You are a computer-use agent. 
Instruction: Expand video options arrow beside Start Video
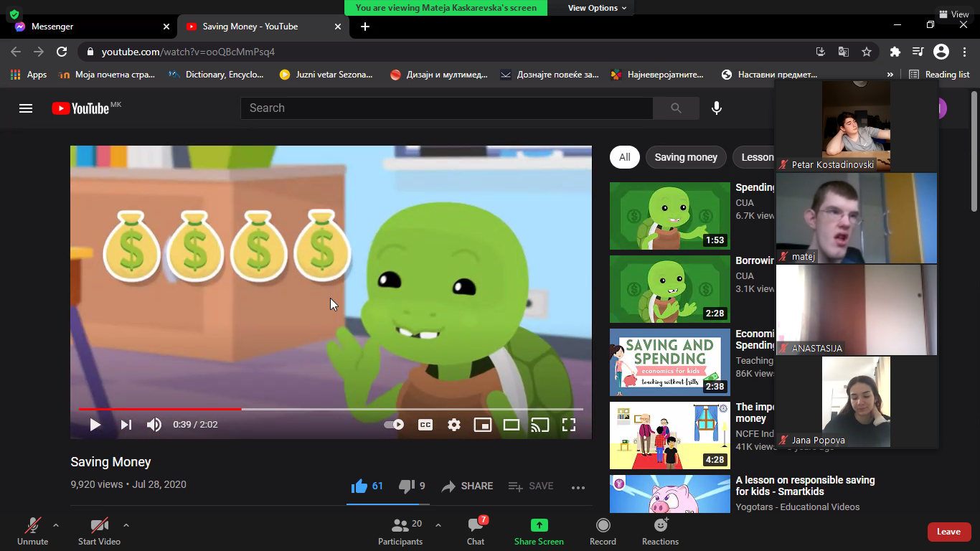[x=126, y=525]
